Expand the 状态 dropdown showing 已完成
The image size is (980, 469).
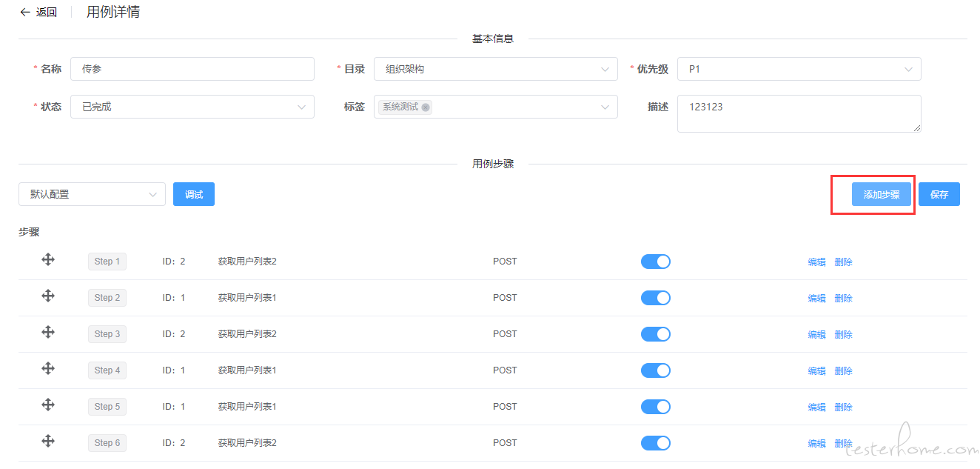coord(192,107)
